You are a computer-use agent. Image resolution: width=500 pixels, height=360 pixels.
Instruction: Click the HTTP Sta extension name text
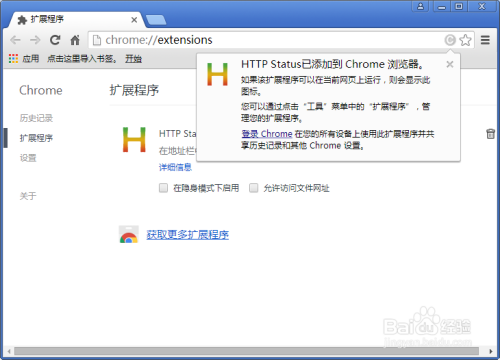click(178, 134)
